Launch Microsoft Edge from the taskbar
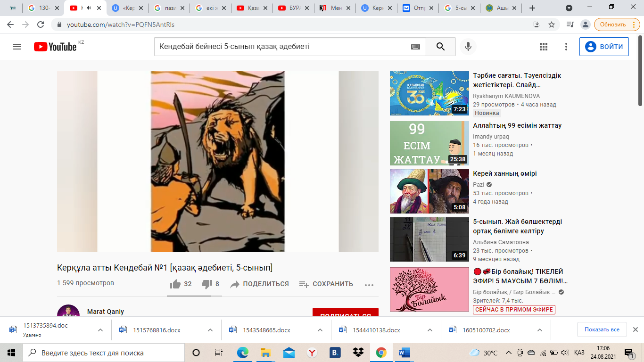The image size is (644, 362). [x=242, y=353]
